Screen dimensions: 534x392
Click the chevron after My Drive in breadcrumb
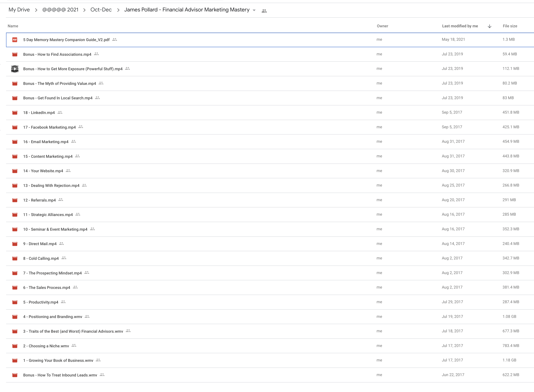(x=36, y=10)
